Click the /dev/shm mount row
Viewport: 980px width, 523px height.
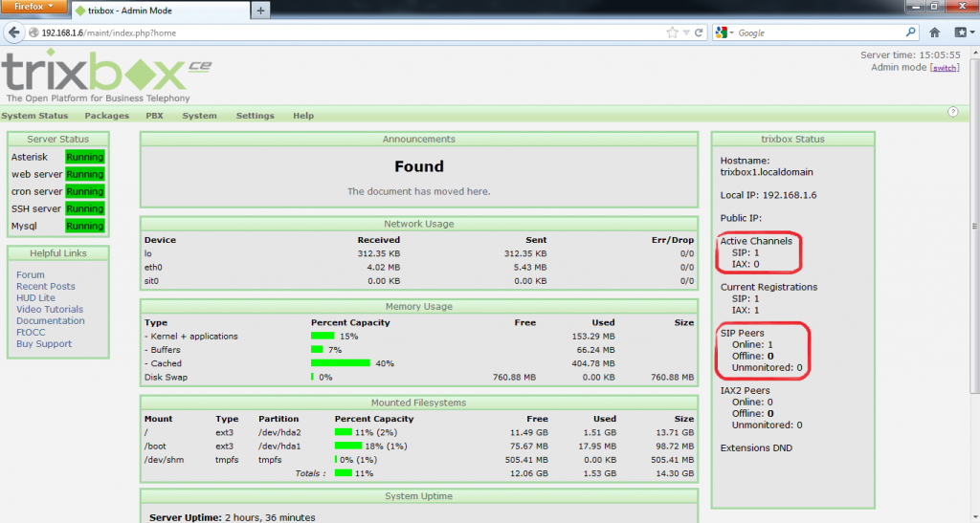click(419, 459)
